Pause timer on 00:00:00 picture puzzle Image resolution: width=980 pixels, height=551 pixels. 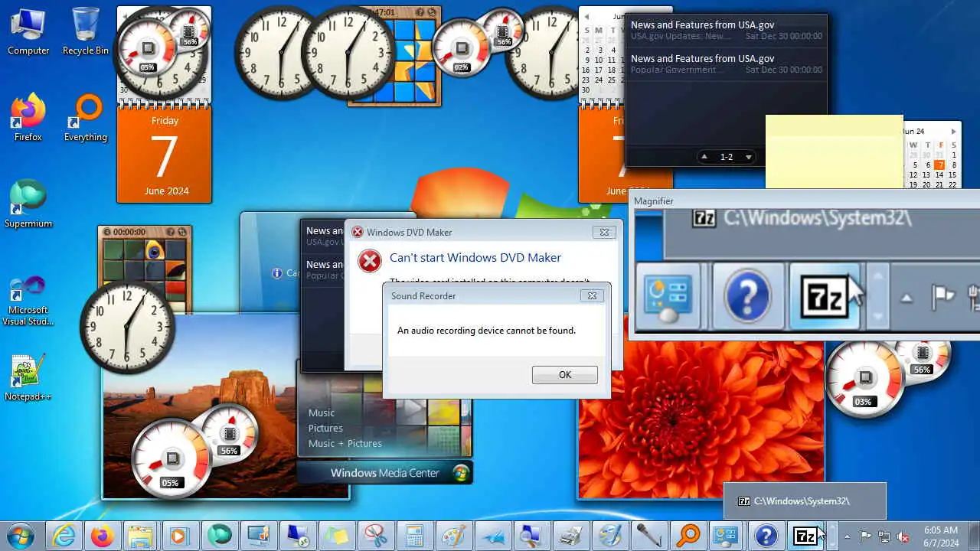tap(107, 232)
